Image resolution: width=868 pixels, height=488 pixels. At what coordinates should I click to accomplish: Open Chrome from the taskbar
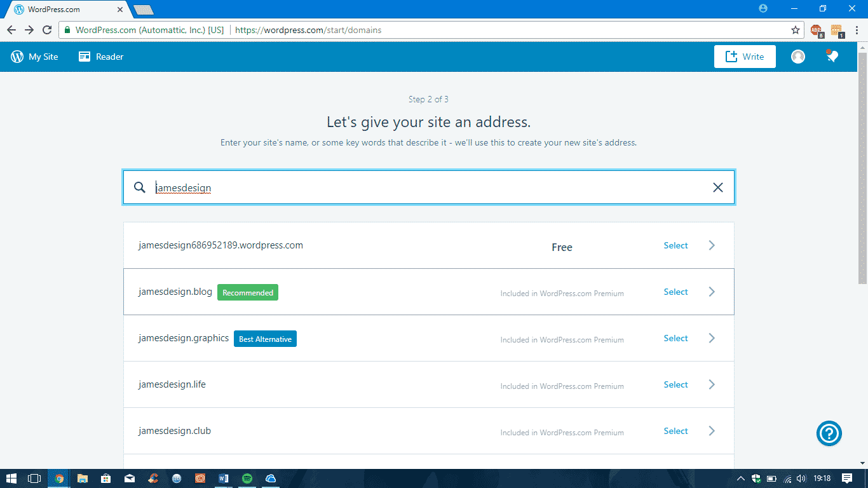59,478
